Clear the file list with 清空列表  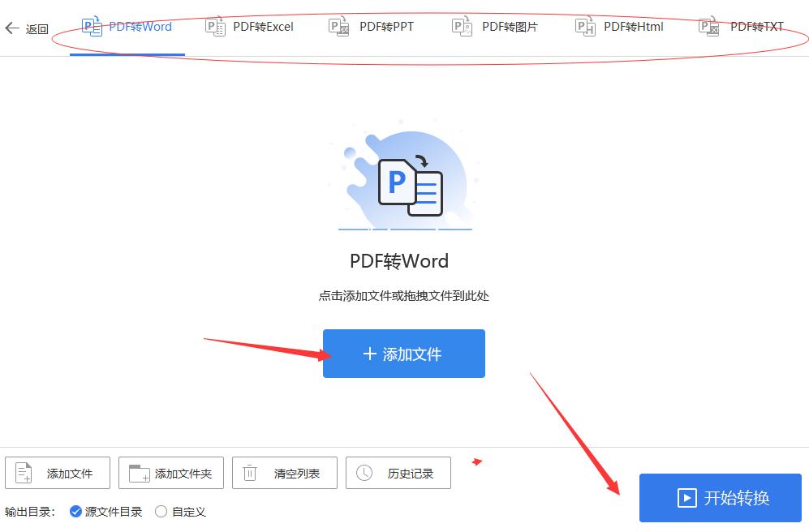coord(284,473)
